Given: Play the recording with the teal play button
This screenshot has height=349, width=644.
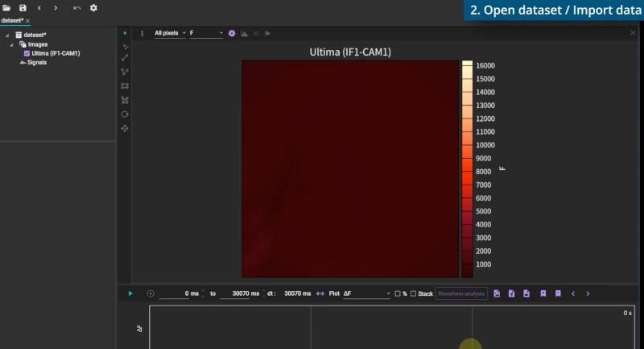Looking at the screenshot, I should pos(130,293).
